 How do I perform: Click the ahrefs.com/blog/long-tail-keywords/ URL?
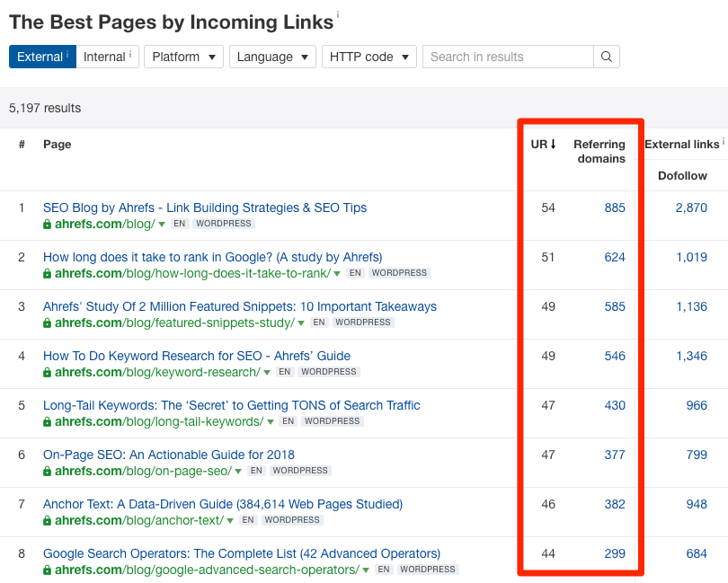coord(159,422)
